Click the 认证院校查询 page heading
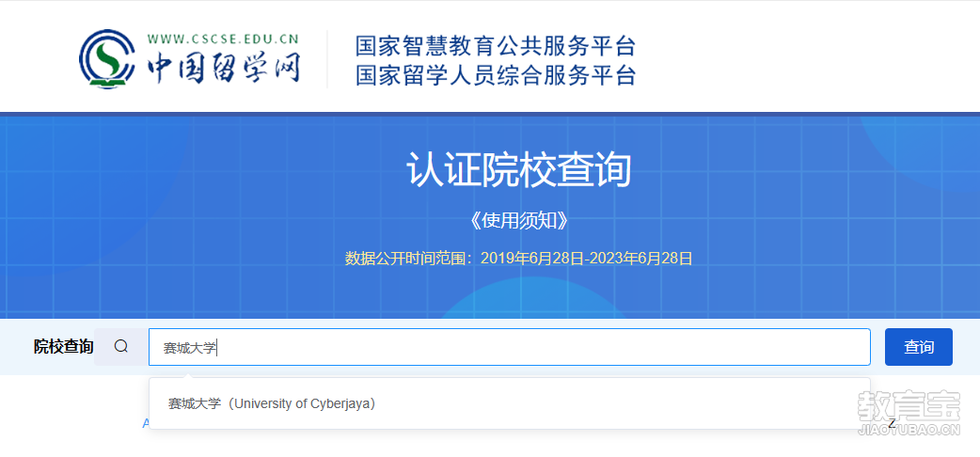 (518, 169)
